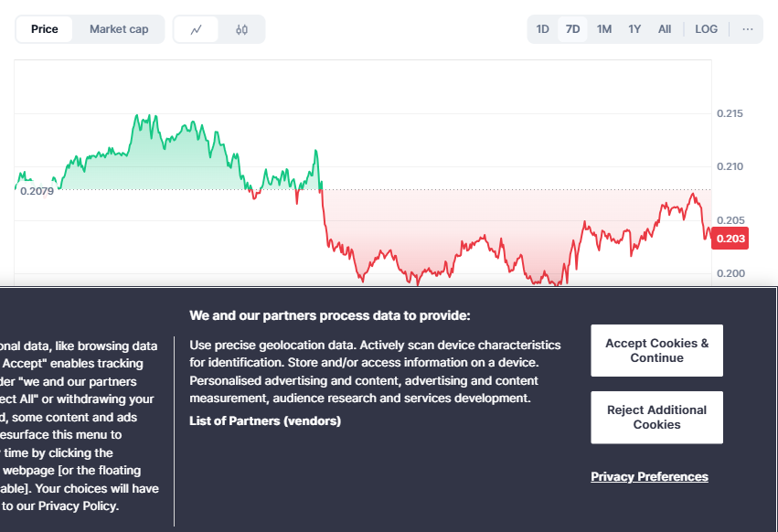This screenshot has height=532, width=778.
Task: Display the All time range
Action: tap(665, 29)
